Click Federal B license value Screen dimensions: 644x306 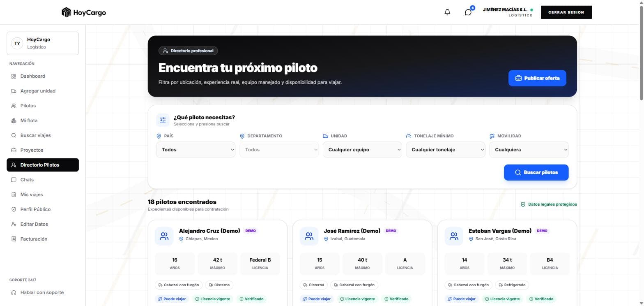[x=260, y=260]
